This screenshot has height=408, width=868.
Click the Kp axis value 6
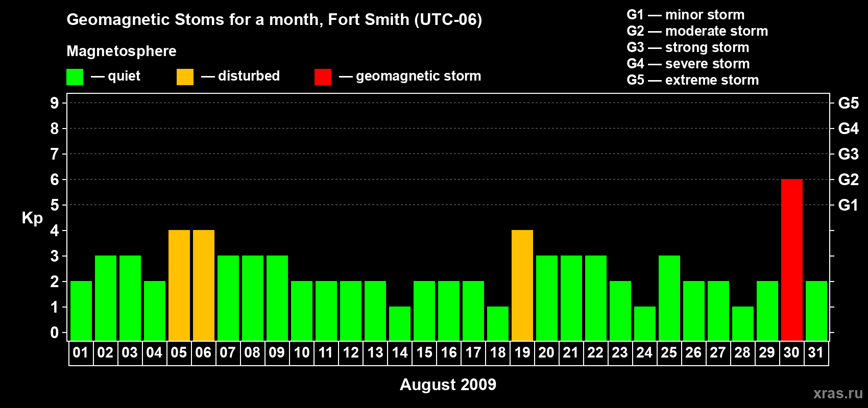tap(55, 180)
